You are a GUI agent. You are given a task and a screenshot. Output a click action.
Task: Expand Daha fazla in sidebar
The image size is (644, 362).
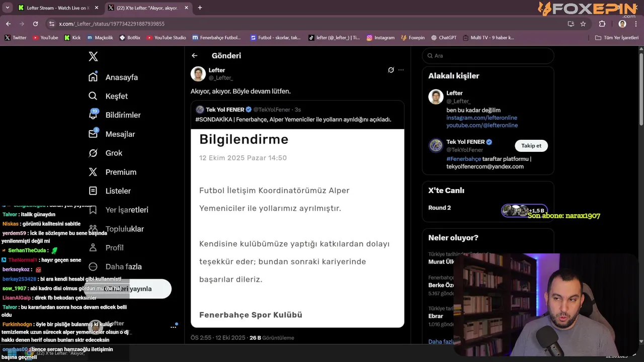coord(115,266)
